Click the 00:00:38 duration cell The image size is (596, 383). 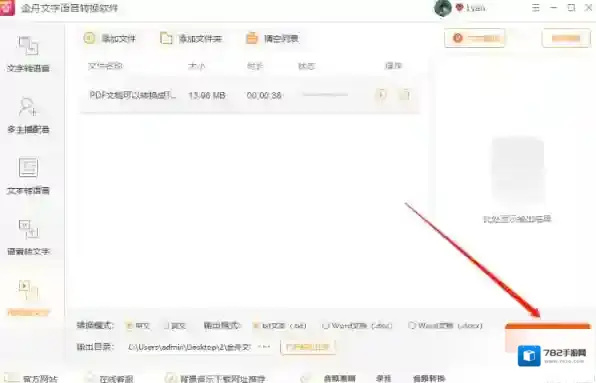[264, 95]
